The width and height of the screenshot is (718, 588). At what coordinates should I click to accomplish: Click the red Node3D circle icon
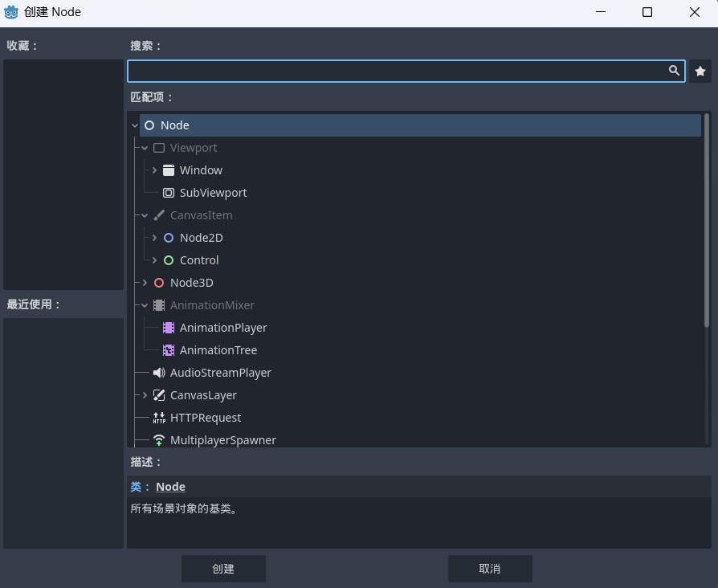[159, 283]
